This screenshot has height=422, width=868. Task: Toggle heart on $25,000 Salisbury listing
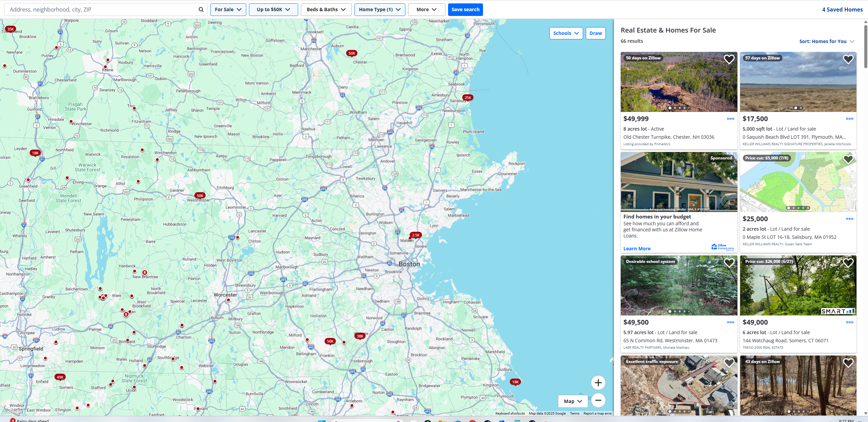848,159
